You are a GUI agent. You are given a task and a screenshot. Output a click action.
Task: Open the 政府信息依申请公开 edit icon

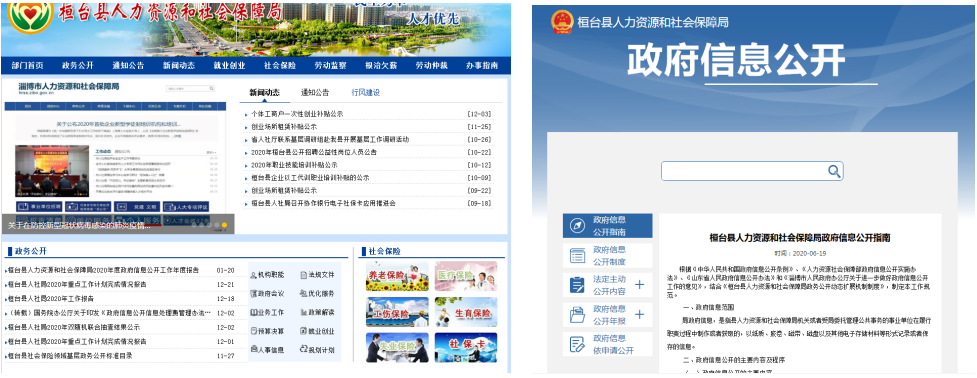(577, 344)
